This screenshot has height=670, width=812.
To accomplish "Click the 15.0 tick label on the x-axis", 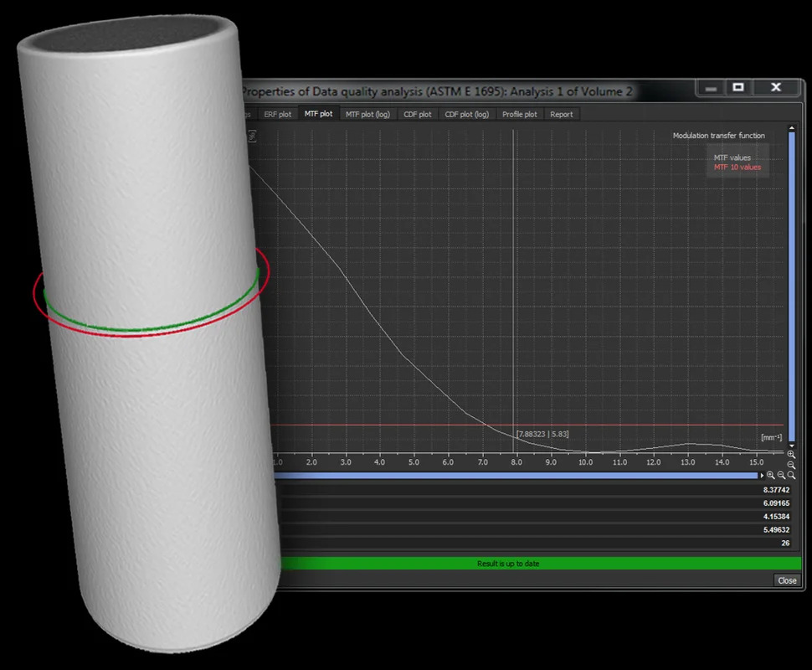I will click(x=756, y=462).
